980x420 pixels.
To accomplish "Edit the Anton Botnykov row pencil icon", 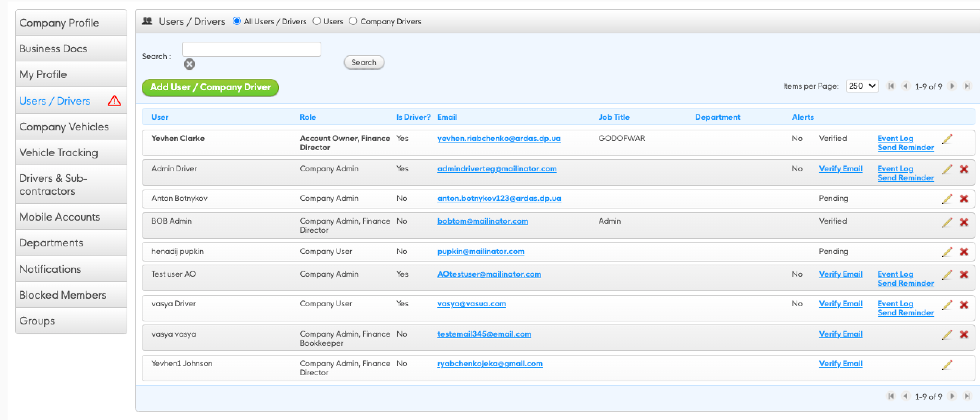I will pos(947,199).
